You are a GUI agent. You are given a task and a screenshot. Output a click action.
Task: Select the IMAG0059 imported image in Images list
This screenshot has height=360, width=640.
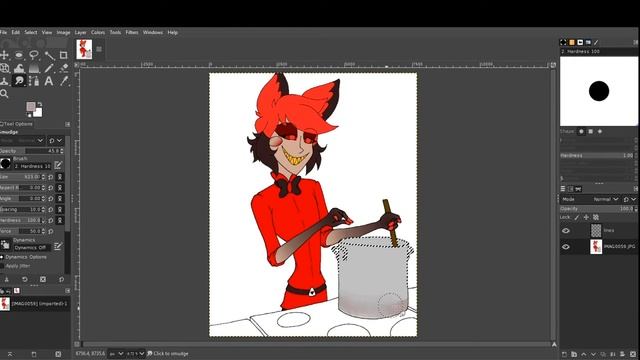coord(34,304)
